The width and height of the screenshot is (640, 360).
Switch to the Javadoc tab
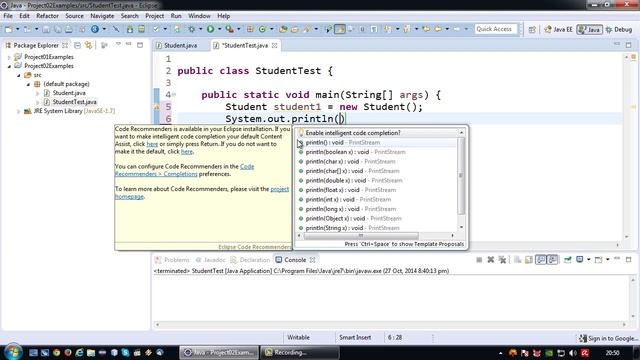pyautogui.click(x=210, y=260)
